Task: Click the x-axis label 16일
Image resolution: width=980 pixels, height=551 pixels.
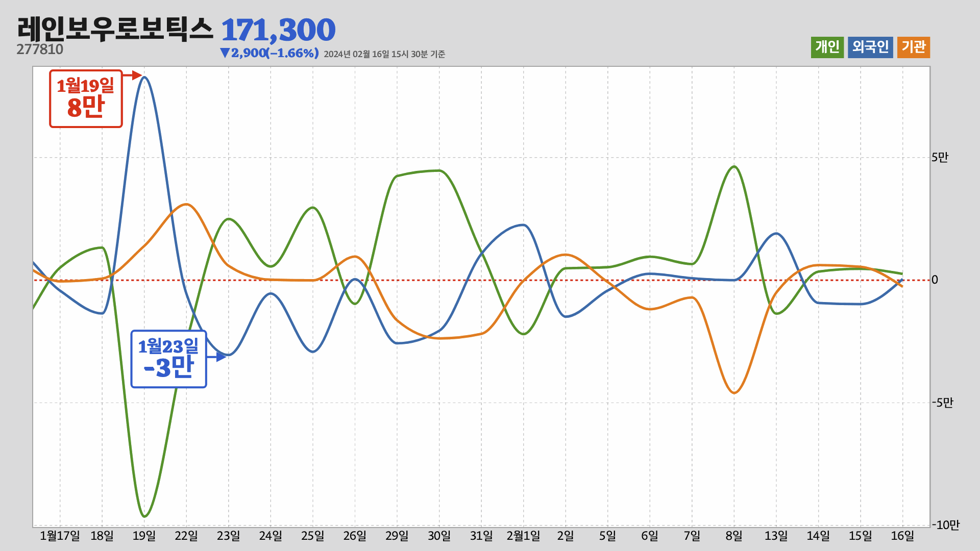Action: pyautogui.click(x=902, y=536)
